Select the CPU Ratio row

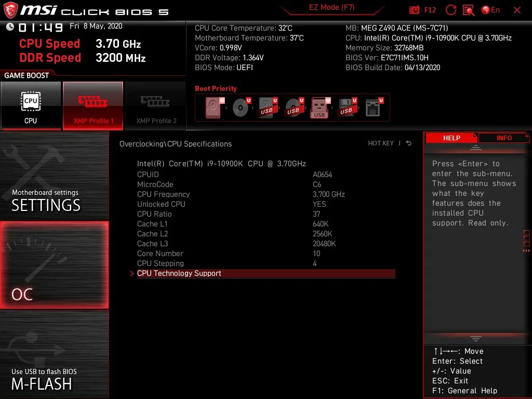point(266,214)
